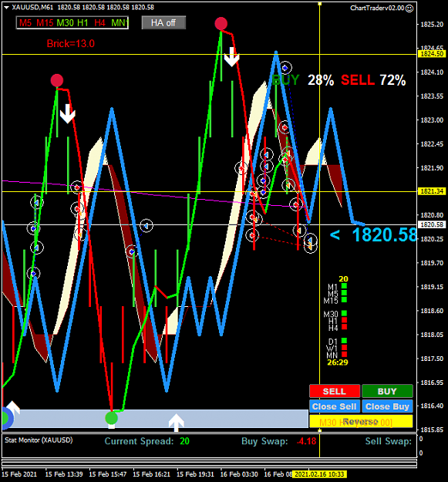The height and width of the screenshot is (482, 448).
Task: Click the SELL 72% sentiment text
Action: pyautogui.click(x=373, y=80)
